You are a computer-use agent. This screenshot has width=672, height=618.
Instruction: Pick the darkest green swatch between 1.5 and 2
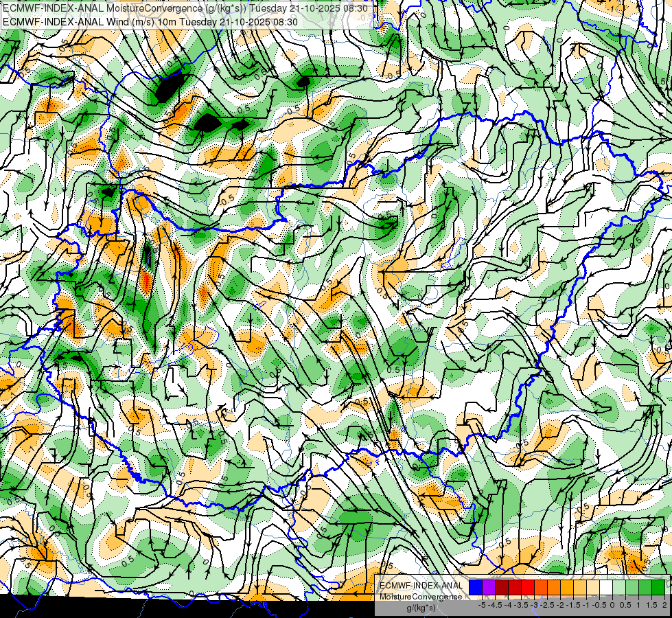tap(658, 588)
